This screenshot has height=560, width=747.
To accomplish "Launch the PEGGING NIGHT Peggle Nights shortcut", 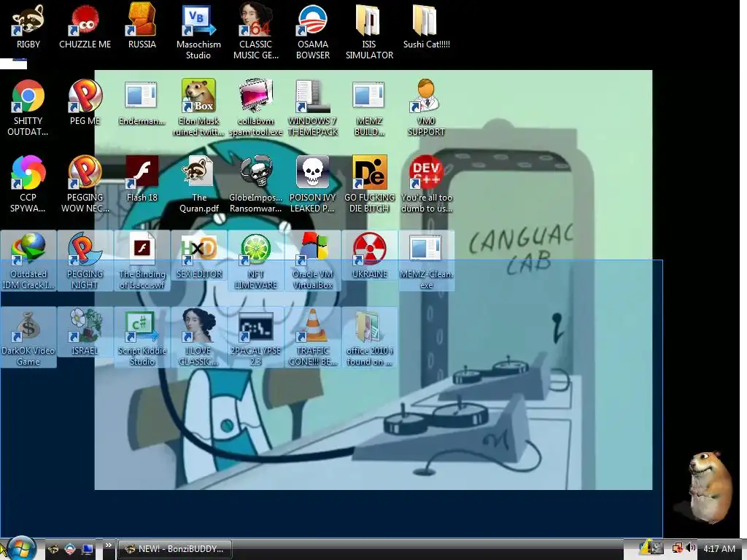I will tap(85, 261).
